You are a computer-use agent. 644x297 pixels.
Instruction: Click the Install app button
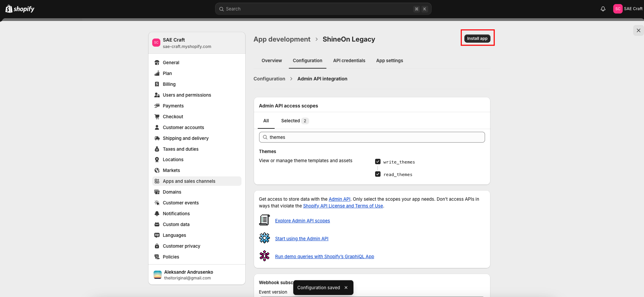click(x=477, y=39)
